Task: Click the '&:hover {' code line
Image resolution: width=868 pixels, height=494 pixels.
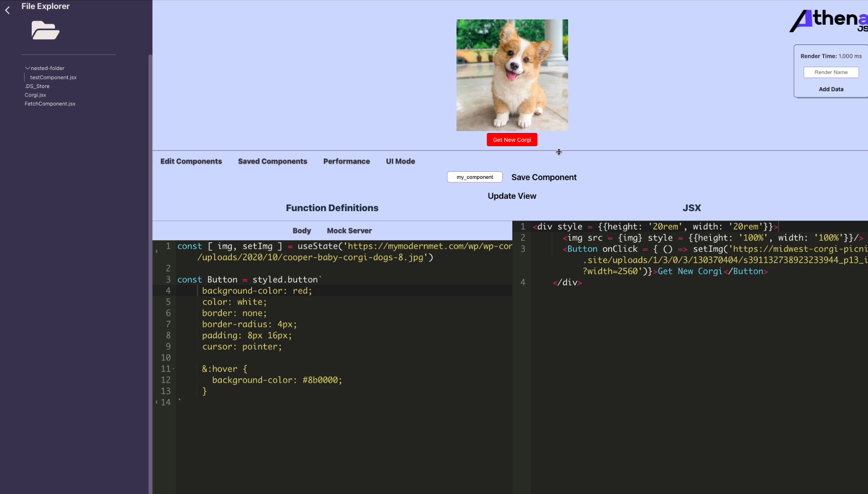Action: [x=225, y=369]
